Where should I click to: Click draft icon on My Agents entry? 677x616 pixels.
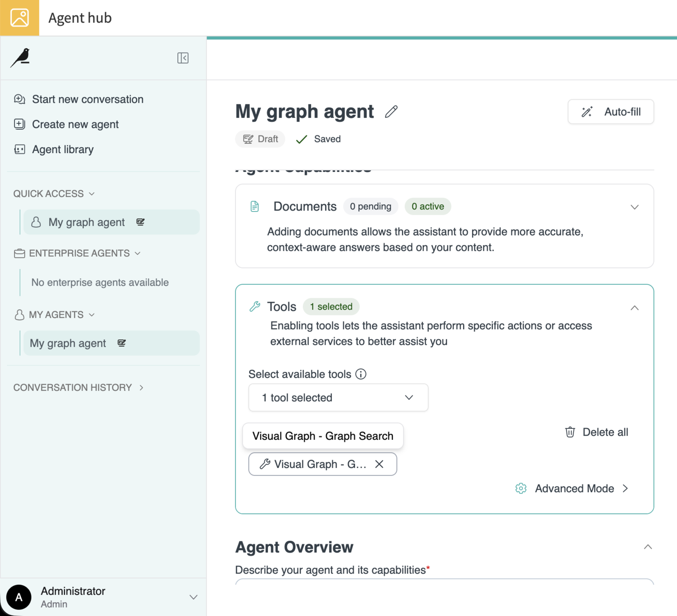pyautogui.click(x=122, y=343)
